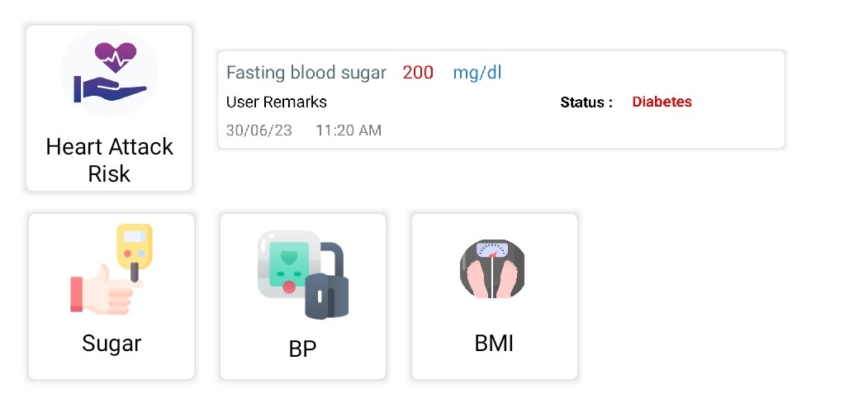Image resolution: width=868 pixels, height=413 pixels.
Task: Click the Heart Attack Risk label
Action: tap(110, 160)
